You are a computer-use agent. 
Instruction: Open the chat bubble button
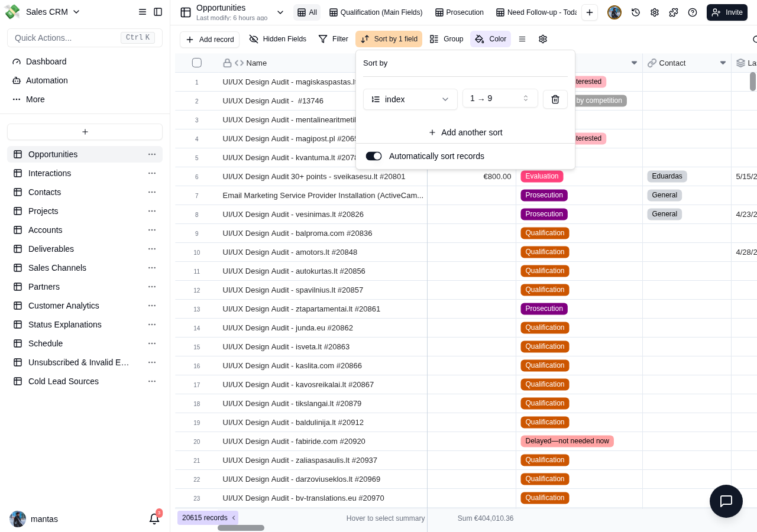pos(726,501)
